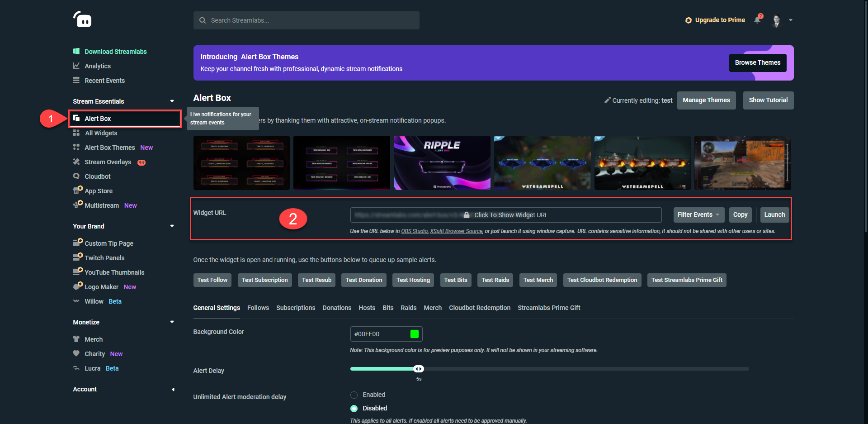
Task: Open the Streamlabs Prime Gift tab
Action: point(549,308)
